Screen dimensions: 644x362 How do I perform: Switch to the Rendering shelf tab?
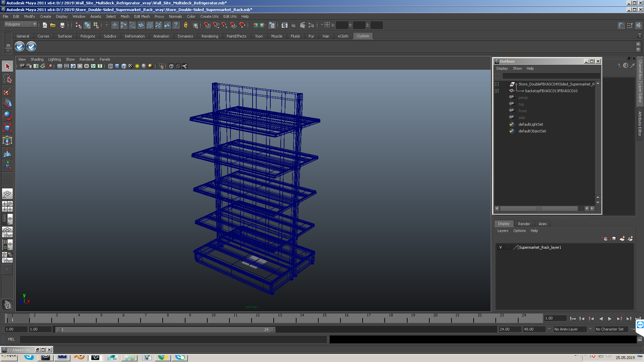tap(210, 36)
